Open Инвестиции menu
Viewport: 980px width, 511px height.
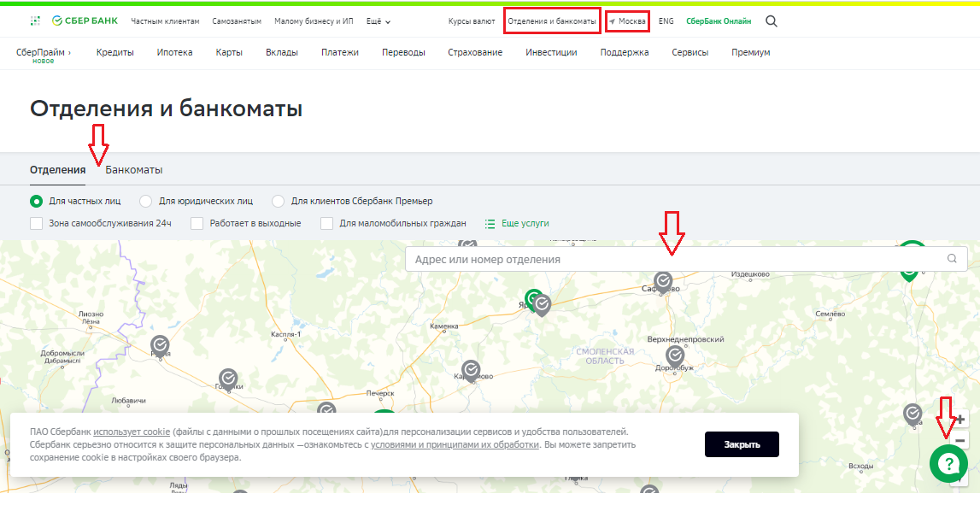point(551,52)
